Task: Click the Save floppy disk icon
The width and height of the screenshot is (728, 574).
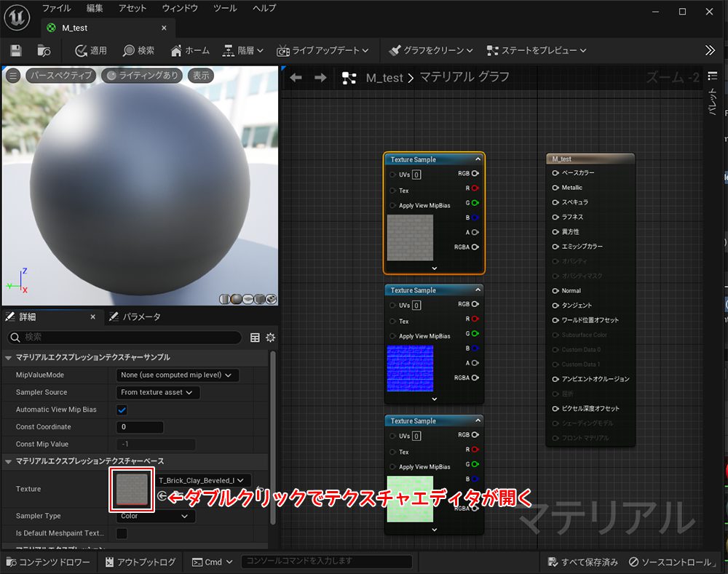Action: point(16,51)
